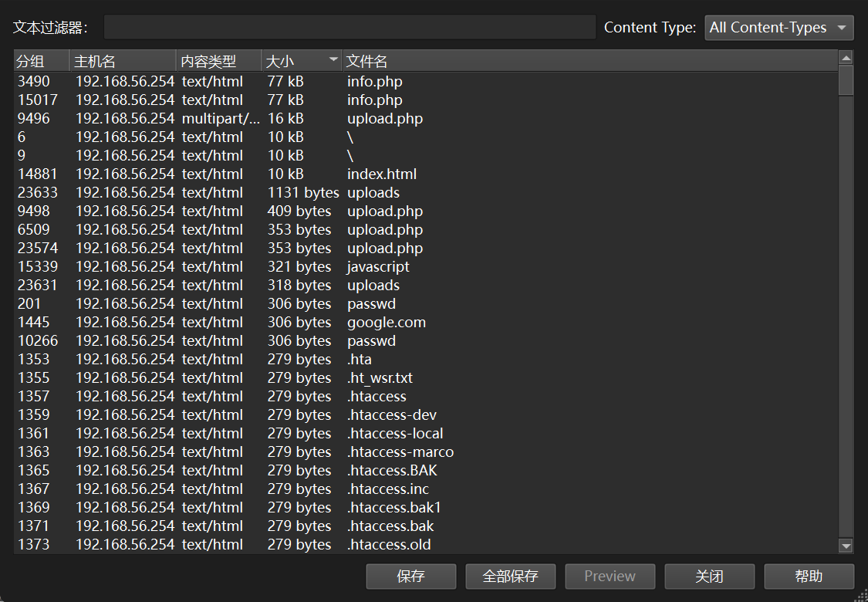Sort by the 大小 column header
This screenshot has width=868, height=602.
pyautogui.click(x=302, y=61)
